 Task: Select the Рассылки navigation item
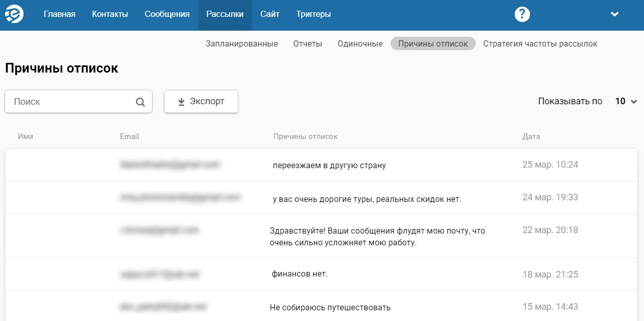click(225, 14)
